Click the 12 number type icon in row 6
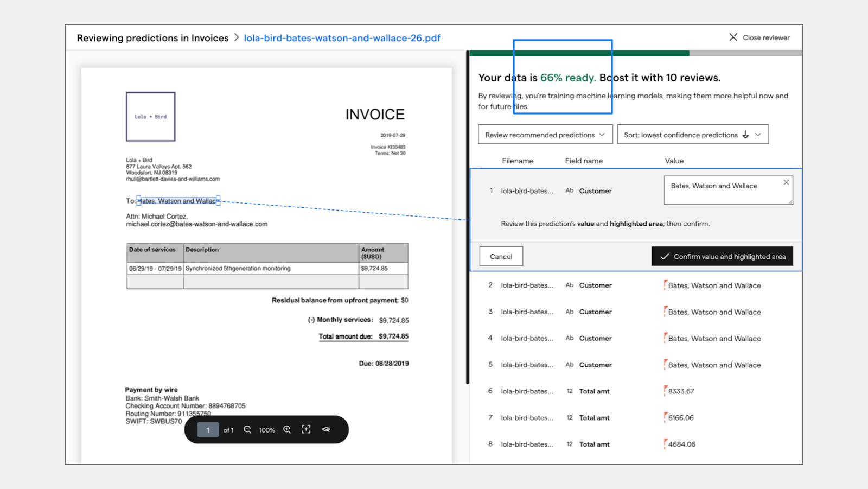868x489 pixels. tap(570, 391)
